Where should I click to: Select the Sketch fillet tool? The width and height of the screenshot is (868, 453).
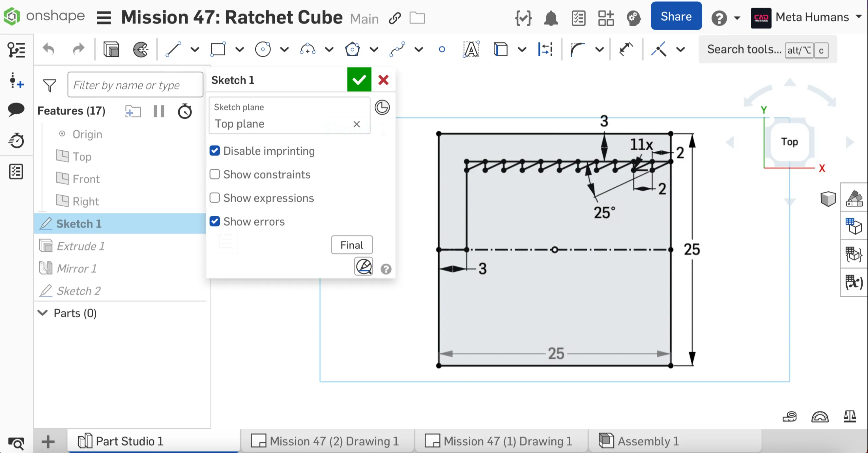577,50
